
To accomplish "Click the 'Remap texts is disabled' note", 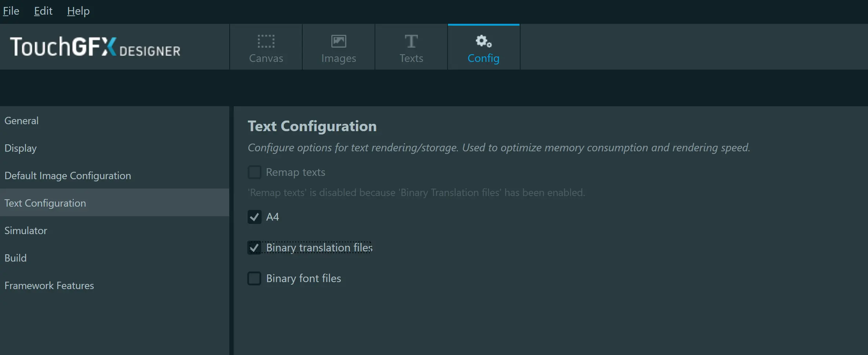I will pyautogui.click(x=416, y=193).
